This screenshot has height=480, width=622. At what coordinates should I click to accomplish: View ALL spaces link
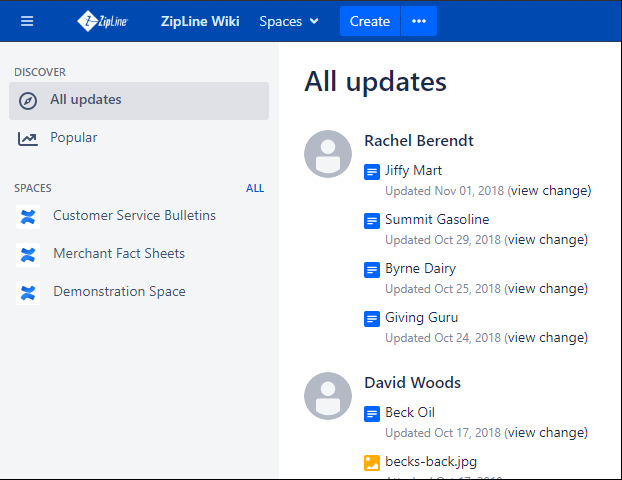255,188
